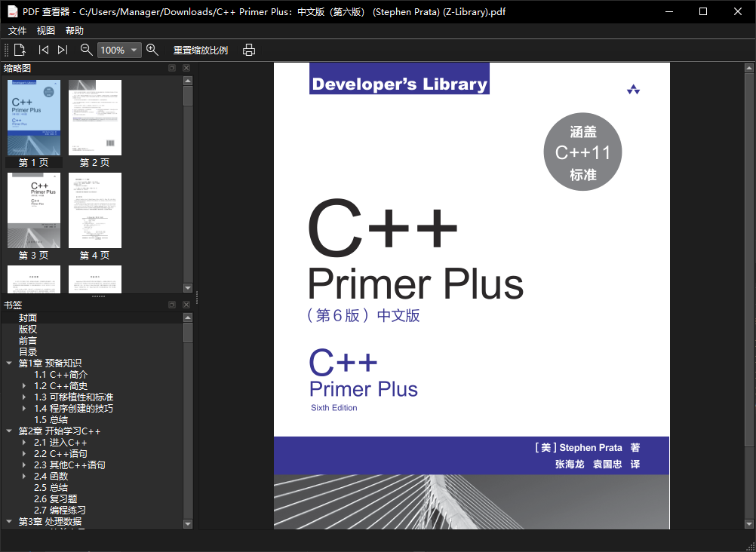Open bookmark 2.5 总结
Image resolution: width=756 pixels, height=552 pixels.
pos(51,488)
